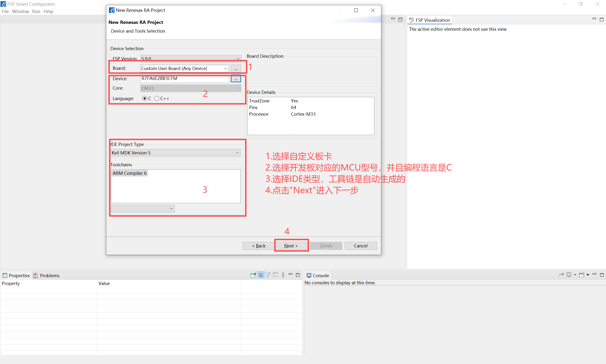Click the Property column header
This screenshot has height=364, width=606.
click(49, 283)
